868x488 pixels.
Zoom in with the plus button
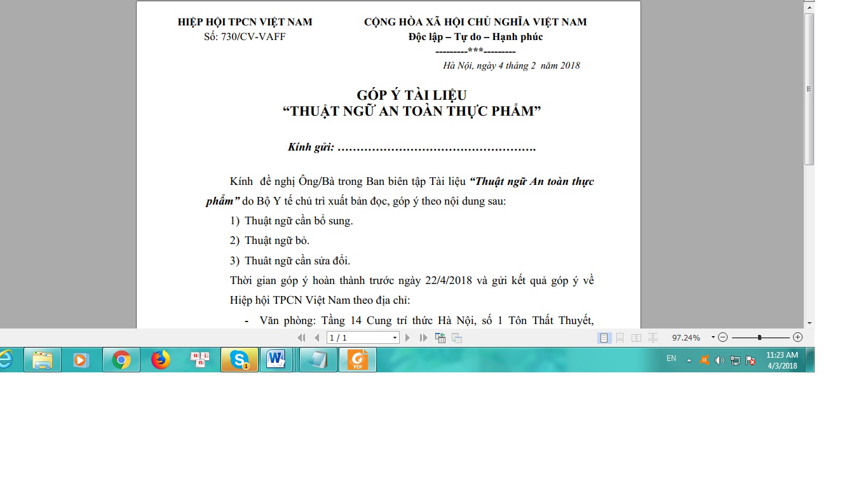[798, 337]
